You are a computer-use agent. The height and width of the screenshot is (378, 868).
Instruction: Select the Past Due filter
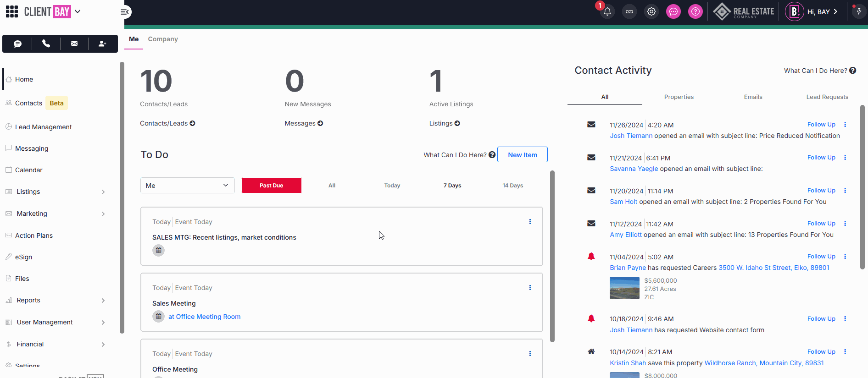click(x=271, y=186)
